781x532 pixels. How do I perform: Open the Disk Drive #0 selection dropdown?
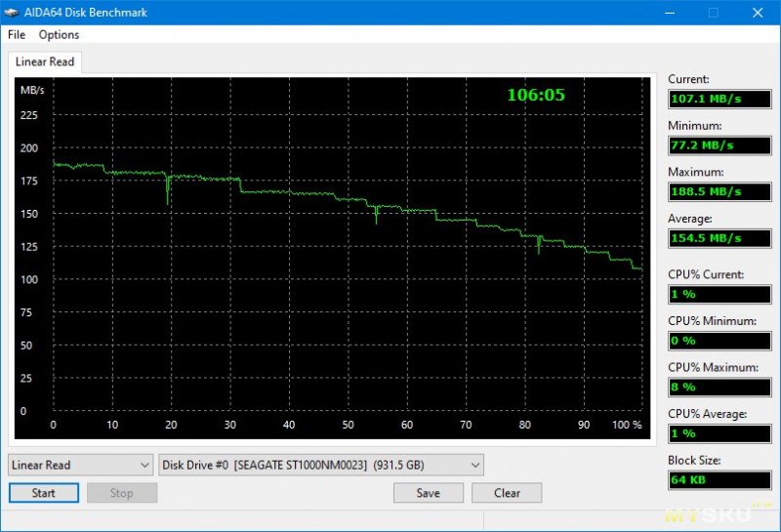click(x=321, y=465)
